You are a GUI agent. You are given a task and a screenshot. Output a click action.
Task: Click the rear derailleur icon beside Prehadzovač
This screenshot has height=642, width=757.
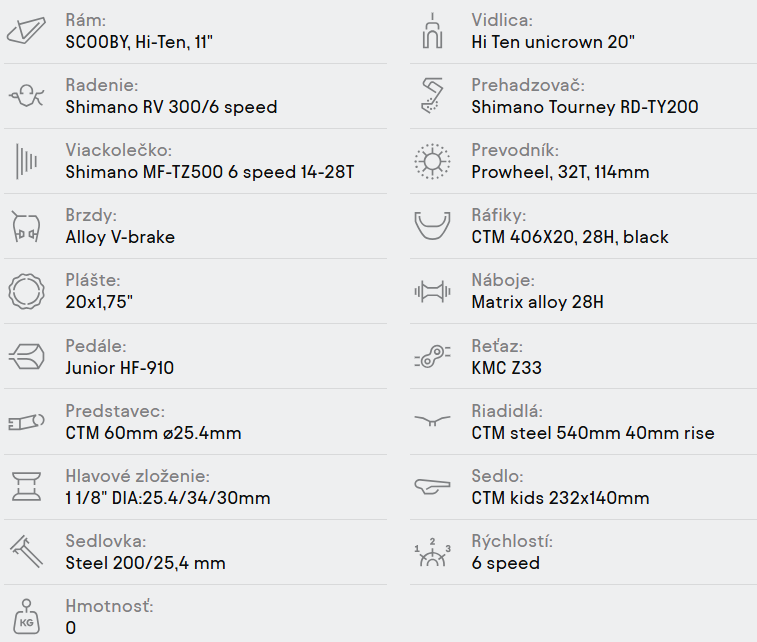(x=432, y=96)
